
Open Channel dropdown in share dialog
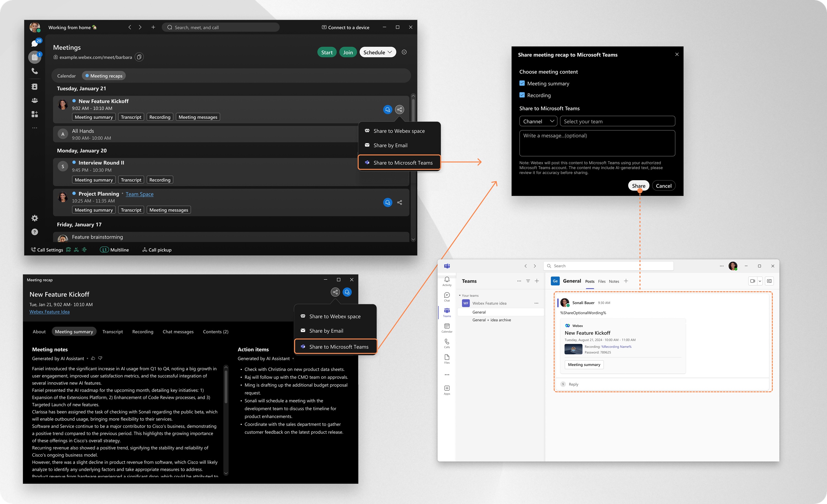click(x=538, y=121)
